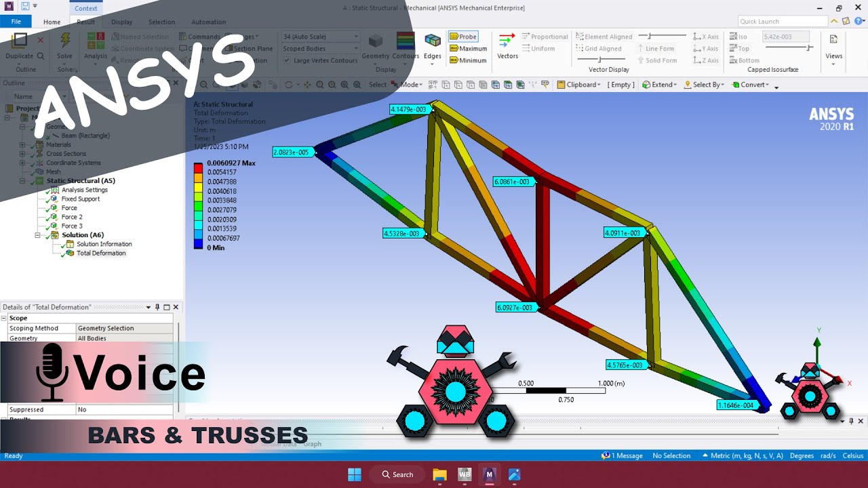
Task: Click the Capped Isosurface value field
Action: (785, 37)
